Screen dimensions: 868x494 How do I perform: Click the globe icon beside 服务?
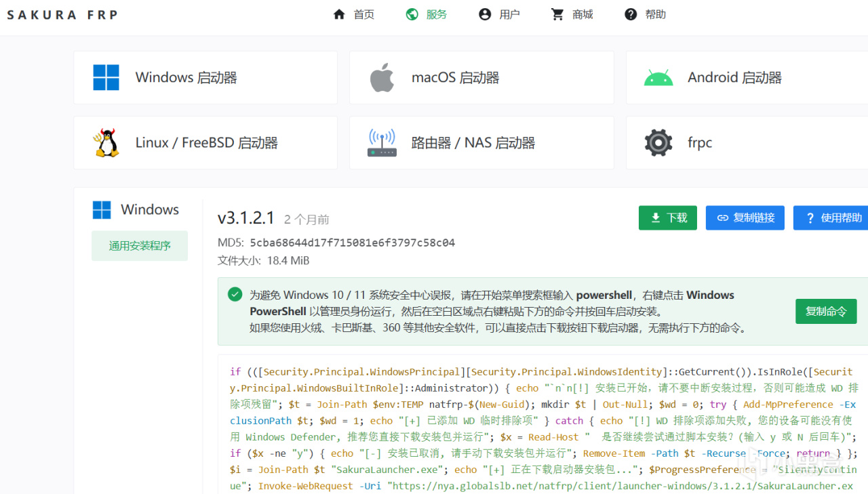(x=412, y=14)
